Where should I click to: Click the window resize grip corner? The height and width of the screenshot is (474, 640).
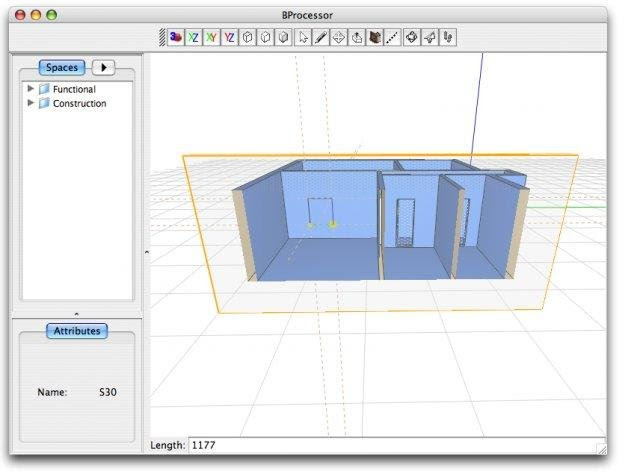pos(602,449)
